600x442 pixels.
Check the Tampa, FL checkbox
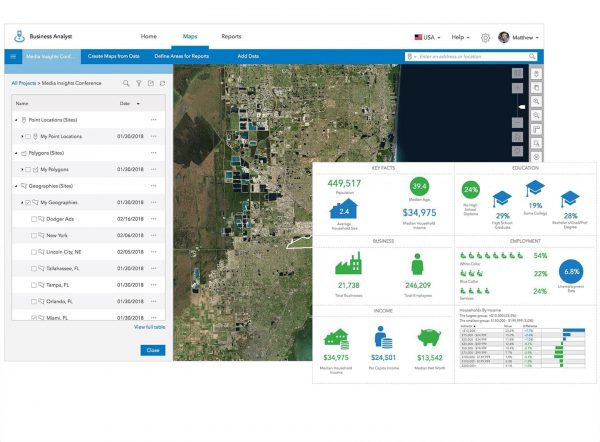click(34, 285)
